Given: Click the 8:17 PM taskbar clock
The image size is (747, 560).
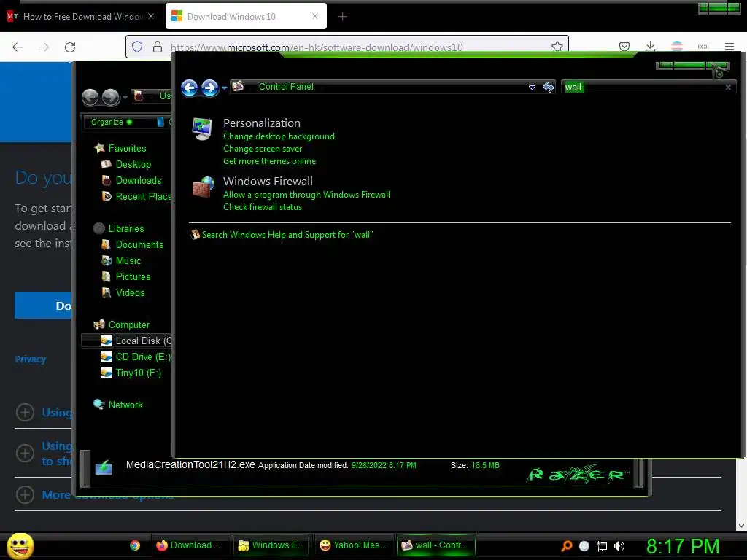Looking at the screenshot, I should pyautogui.click(x=683, y=546).
